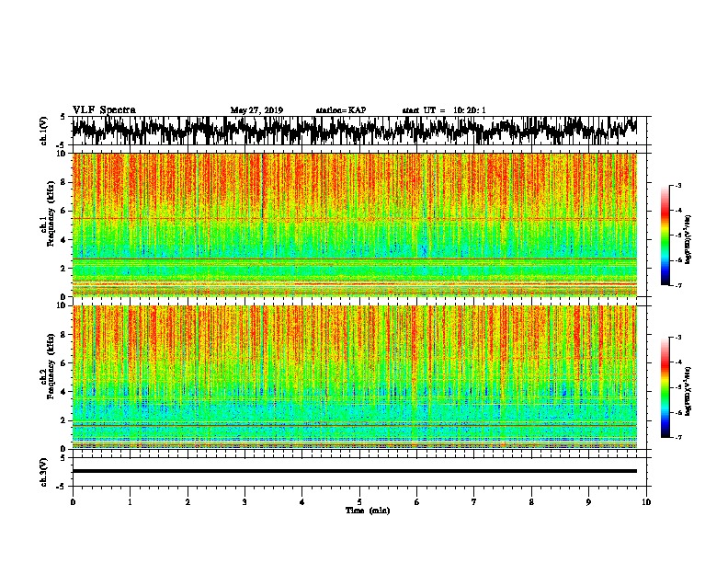Image resolution: width=728 pixels, height=563 pixels.
Task: Click the "-7" label on ch.1 color bar
Action: 678,285
